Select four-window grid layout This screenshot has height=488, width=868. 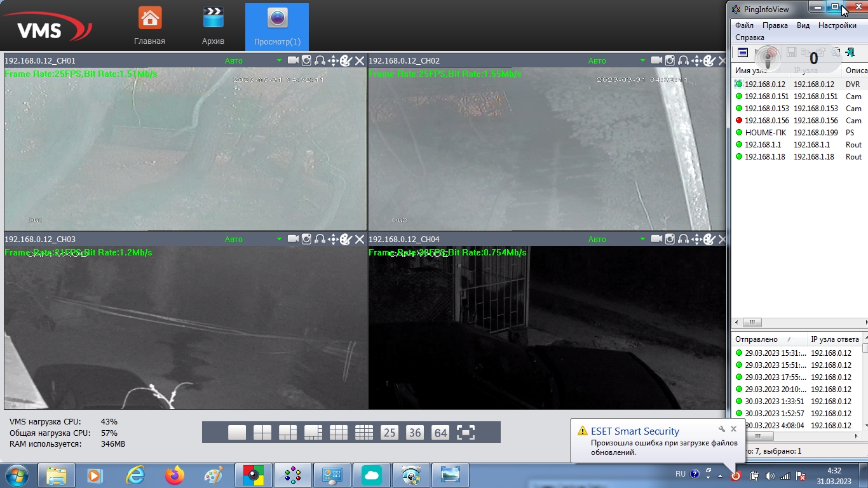(x=262, y=433)
